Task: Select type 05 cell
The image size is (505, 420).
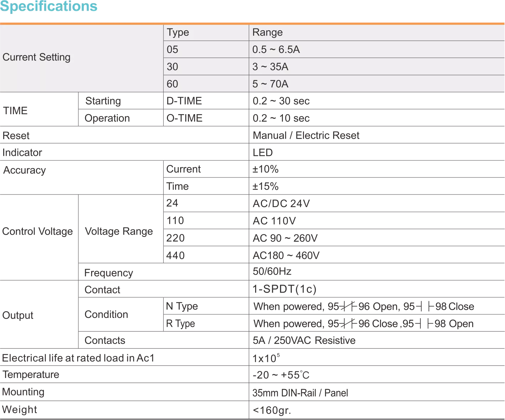Action: [x=172, y=49]
